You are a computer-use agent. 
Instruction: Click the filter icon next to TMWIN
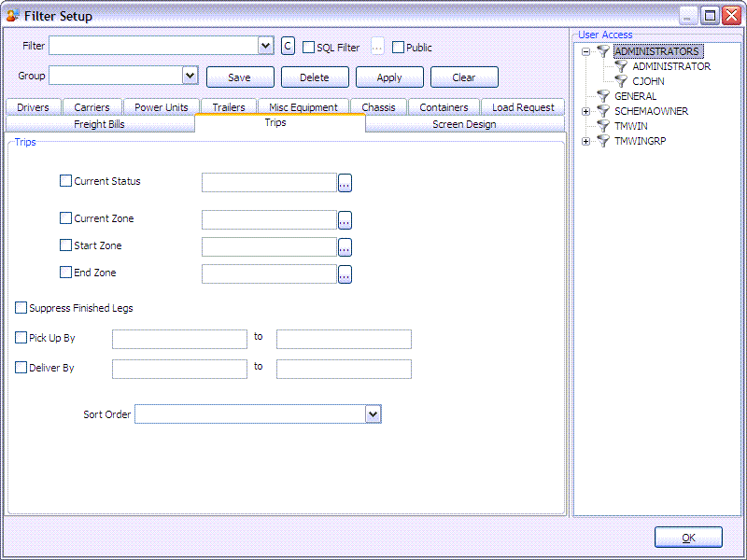[x=602, y=125]
